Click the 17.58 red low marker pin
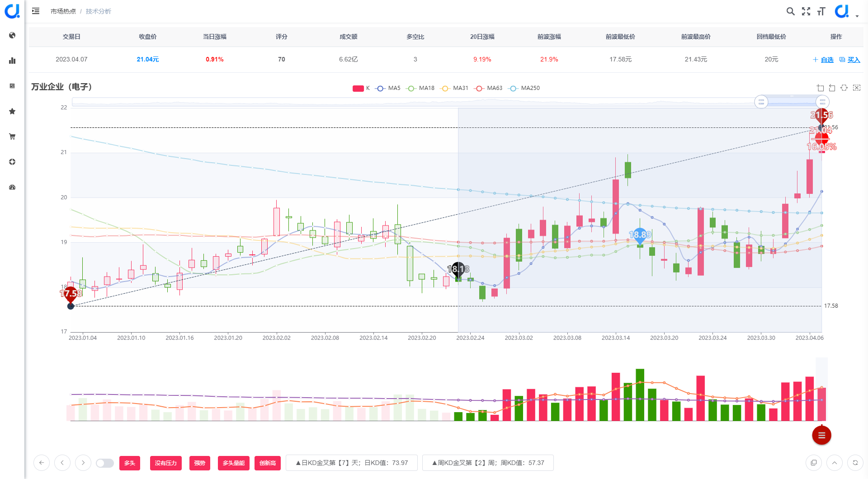868x479 pixels. click(71, 294)
